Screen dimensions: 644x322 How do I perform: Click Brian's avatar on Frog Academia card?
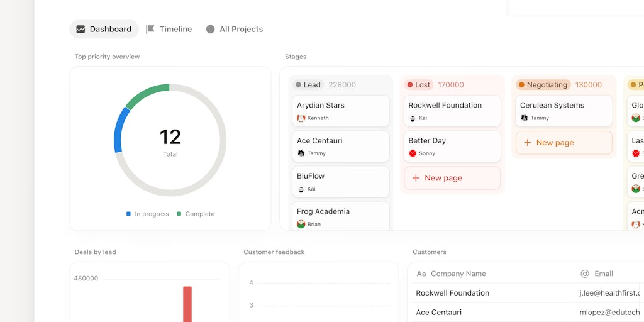click(x=301, y=225)
